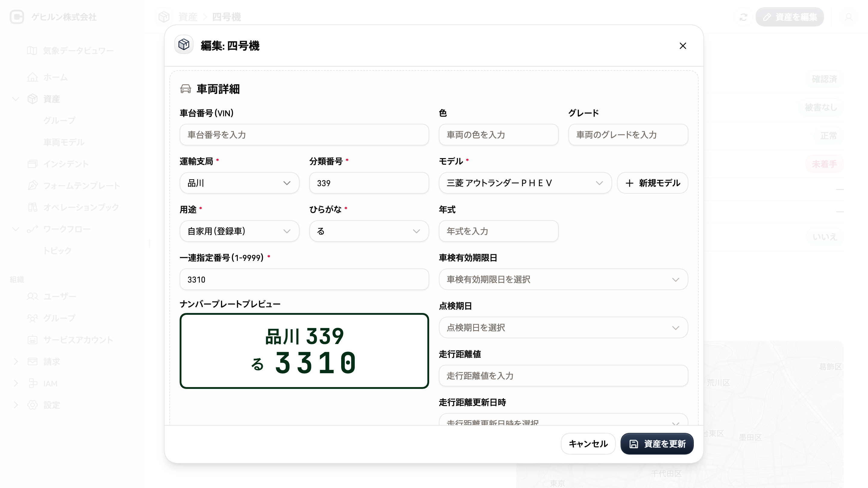Open 車両モデル in the sidebar
Image resolution: width=868 pixels, height=488 pixels.
64,142
